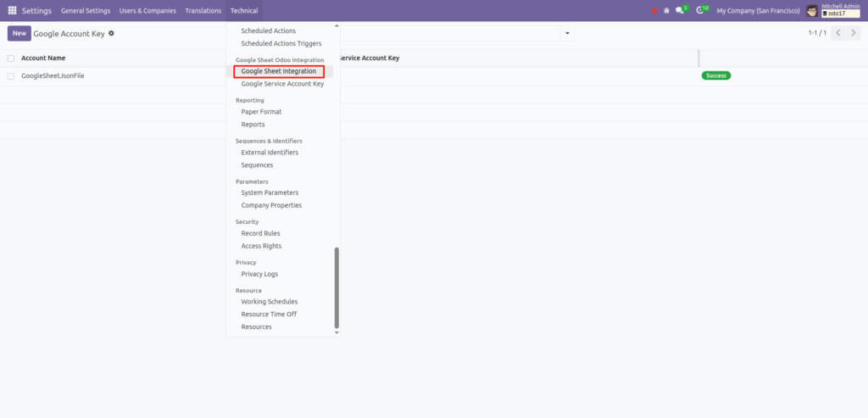Click the red recording dot icon
Image resolution: width=868 pixels, height=418 pixels.
click(655, 10)
